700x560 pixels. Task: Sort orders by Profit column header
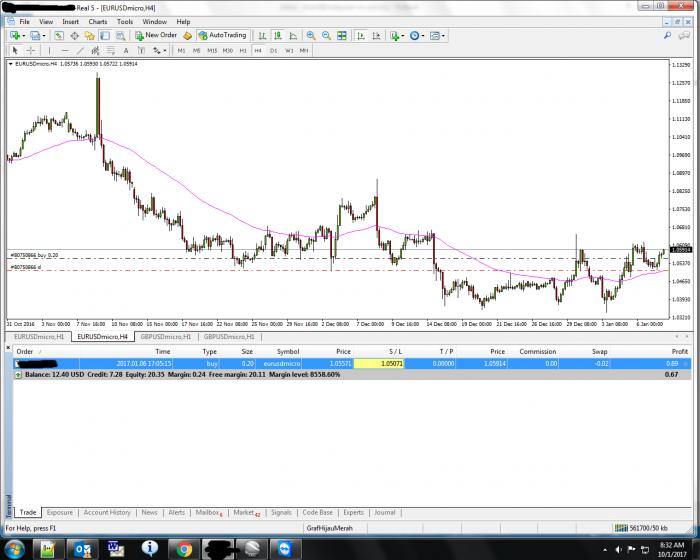point(679,351)
